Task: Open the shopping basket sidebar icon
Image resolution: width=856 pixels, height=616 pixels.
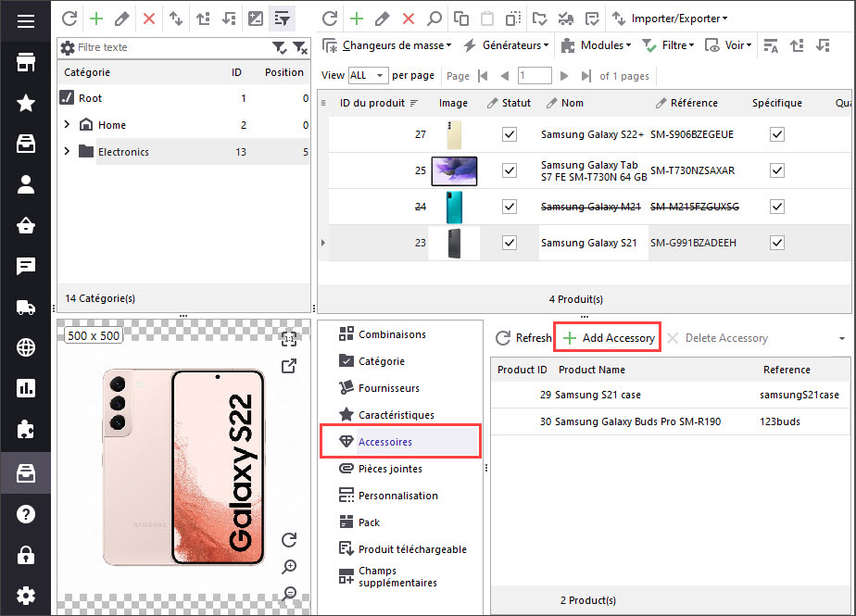Action: coord(26,225)
